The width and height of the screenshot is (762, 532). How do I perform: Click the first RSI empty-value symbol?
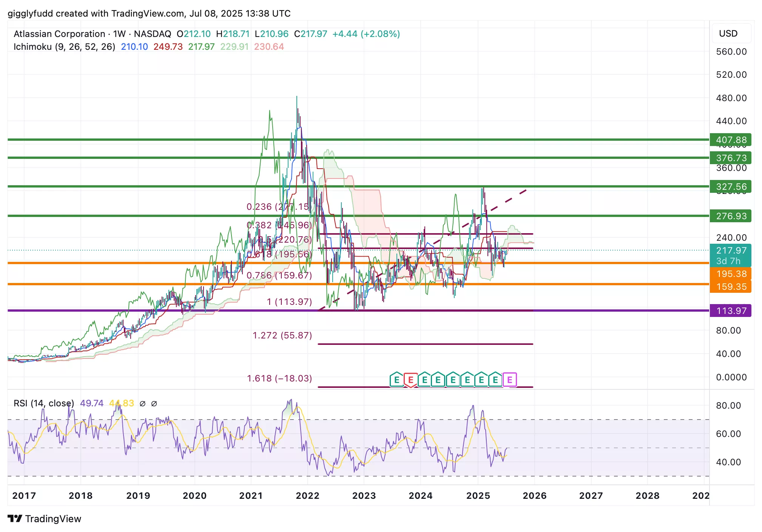[x=142, y=403]
